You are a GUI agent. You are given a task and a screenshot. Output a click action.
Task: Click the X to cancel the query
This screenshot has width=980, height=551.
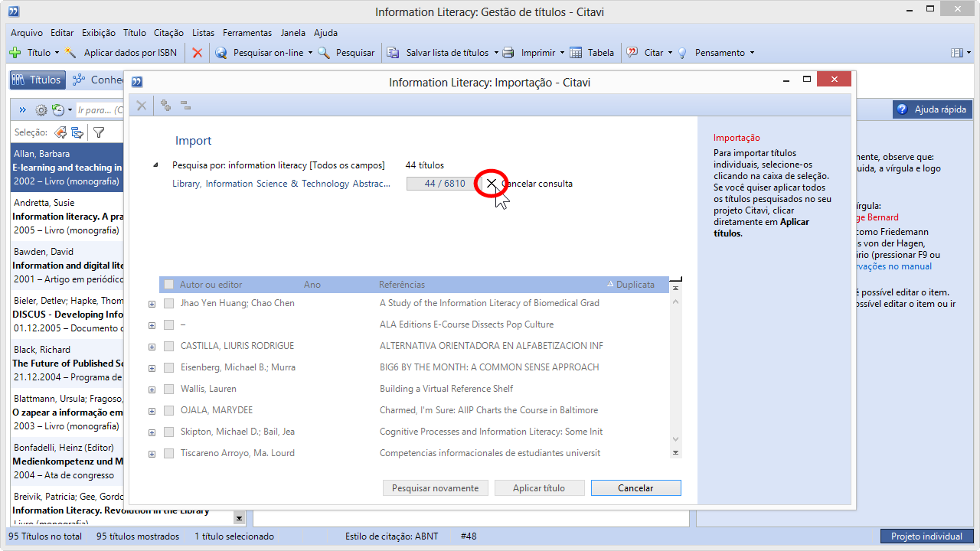[492, 184]
